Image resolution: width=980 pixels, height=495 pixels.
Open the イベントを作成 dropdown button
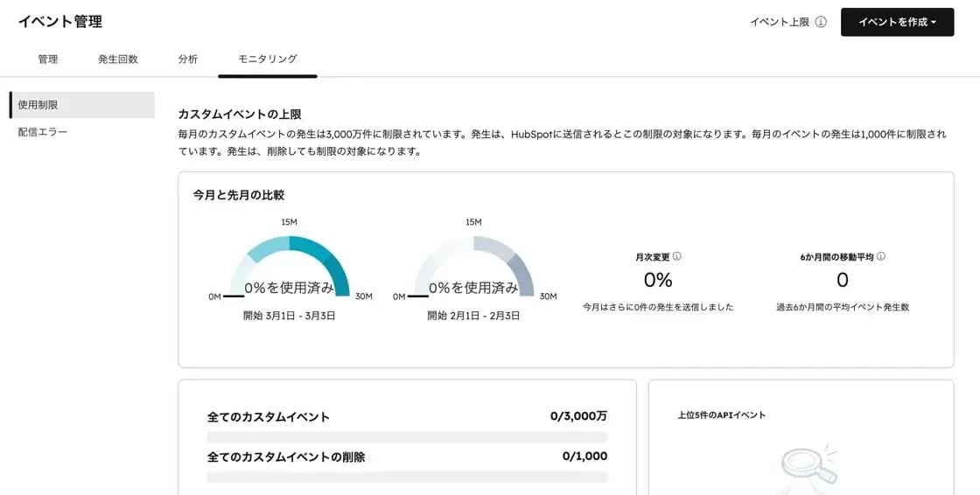tap(897, 22)
